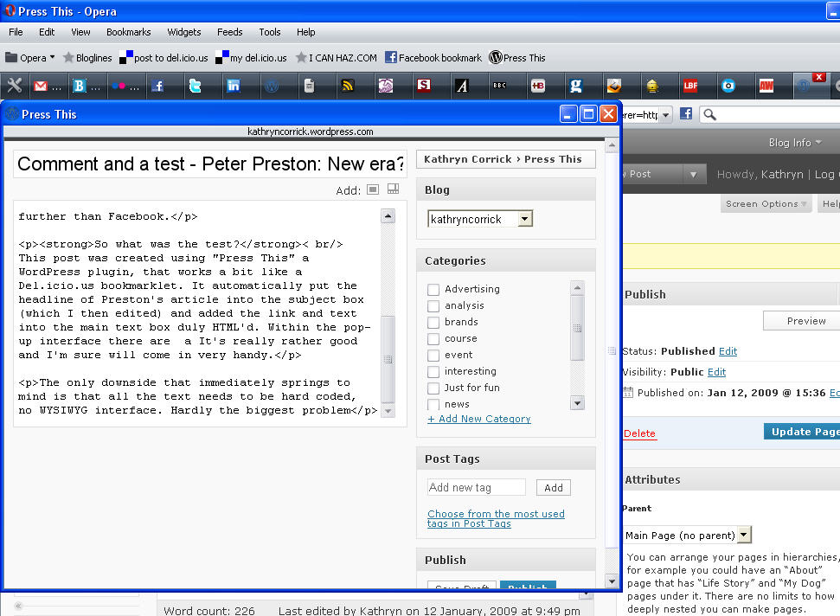Click the Add New Category link
Viewport: 840px width, 616px height.
pos(478,419)
